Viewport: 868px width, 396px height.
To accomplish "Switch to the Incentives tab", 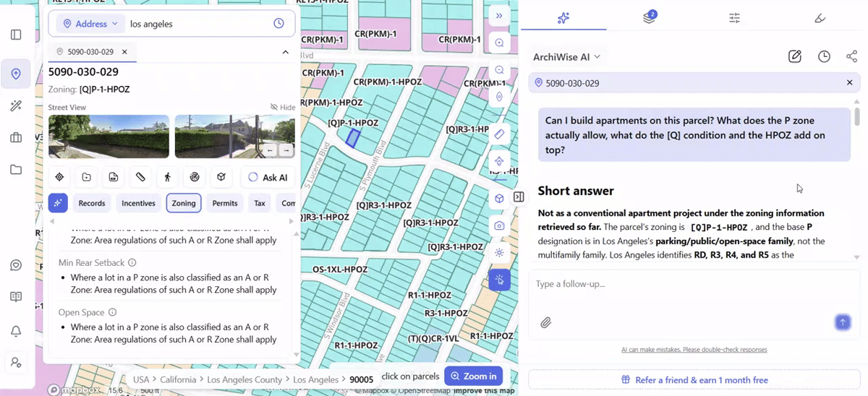I will click(x=138, y=203).
